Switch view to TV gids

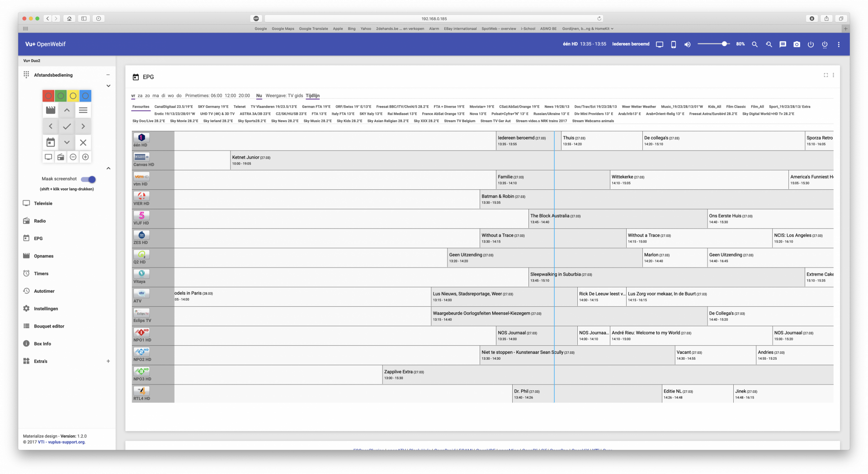[x=295, y=96]
